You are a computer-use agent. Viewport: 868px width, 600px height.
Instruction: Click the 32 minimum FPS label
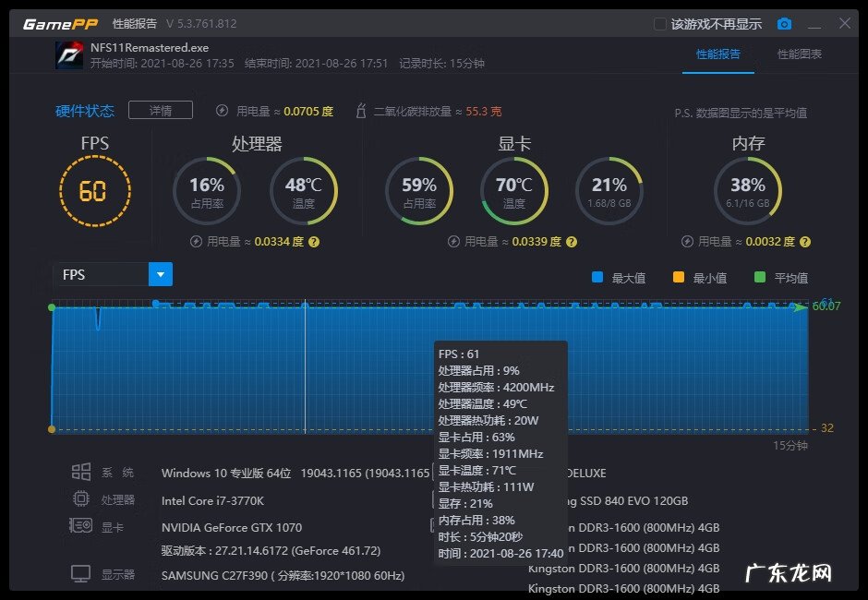pos(827,428)
